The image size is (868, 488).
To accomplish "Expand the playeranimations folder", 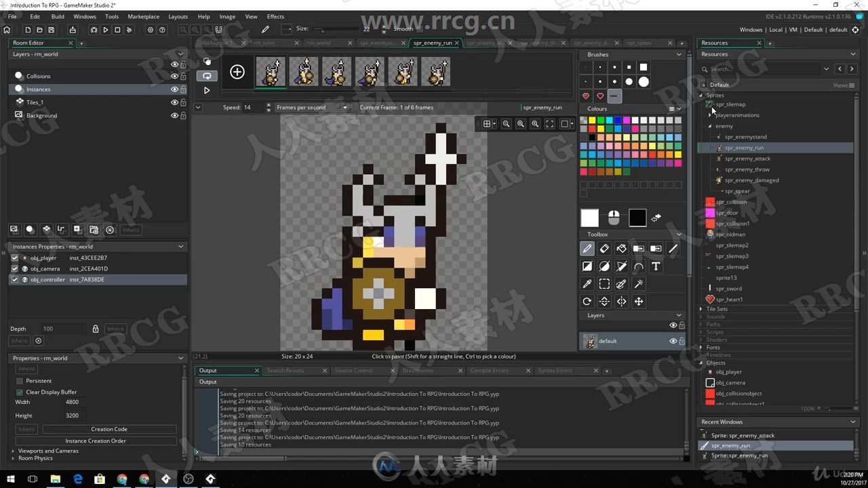I will [x=710, y=115].
